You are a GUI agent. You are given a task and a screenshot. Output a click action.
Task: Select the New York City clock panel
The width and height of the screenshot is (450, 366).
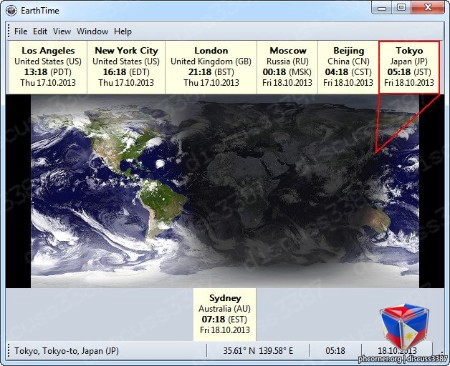click(126, 67)
